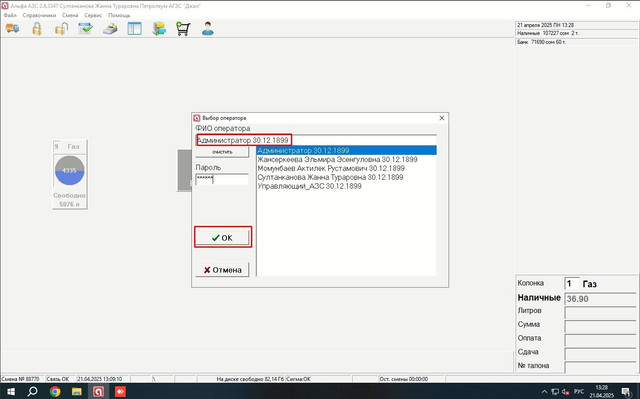The width and height of the screenshot is (640, 399).
Task: Click the red arrow app taskbar icon
Action: click(x=120, y=392)
